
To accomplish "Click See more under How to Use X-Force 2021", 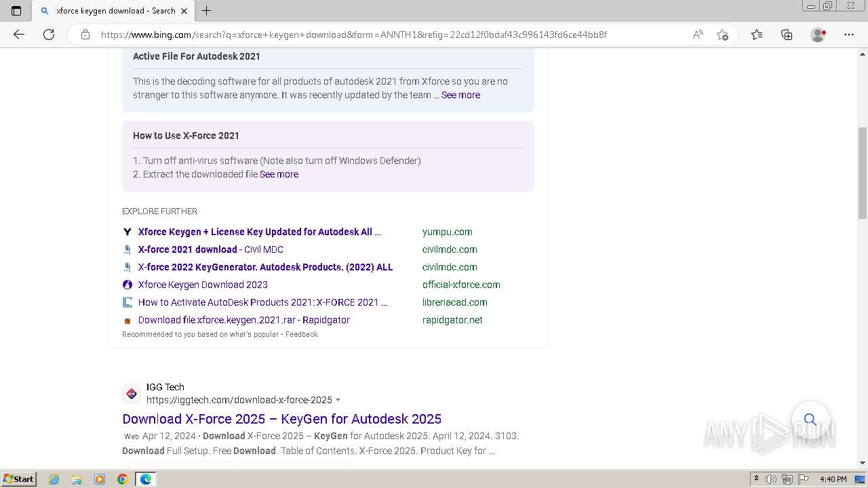I will 279,174.
